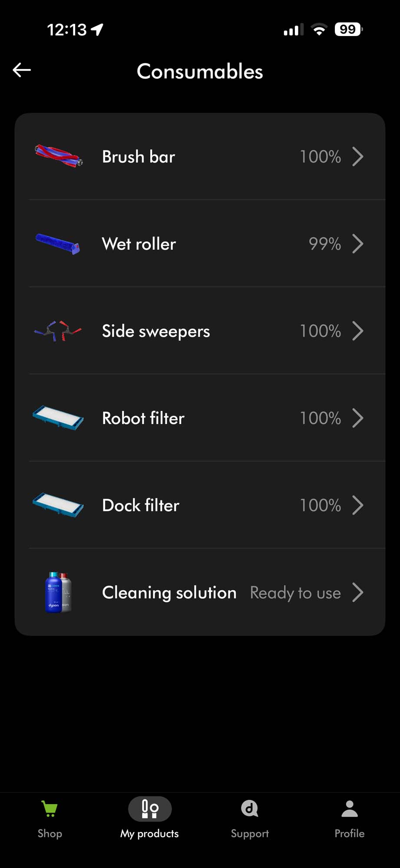Screen dimensions: 400x868
Task: Tap the Wet roller 99% value
Action: click(324, 244)
